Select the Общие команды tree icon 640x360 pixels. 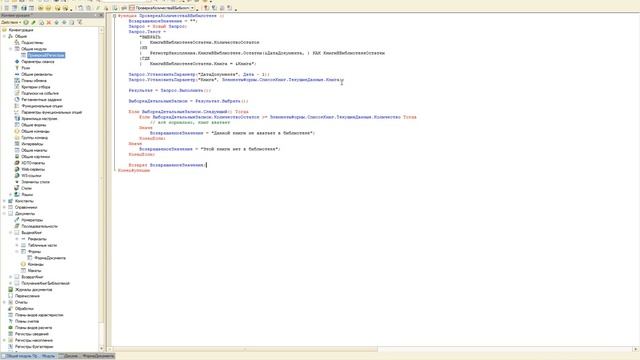tap(17, 131)
